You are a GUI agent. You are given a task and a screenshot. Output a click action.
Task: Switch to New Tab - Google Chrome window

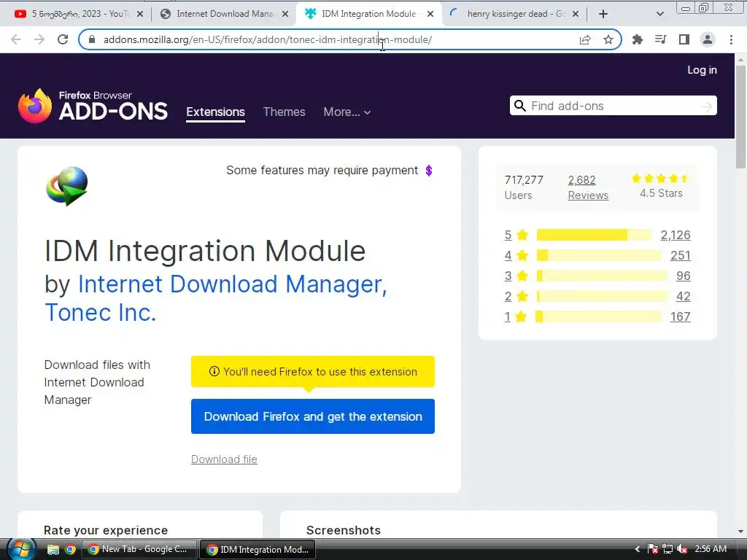139,549
